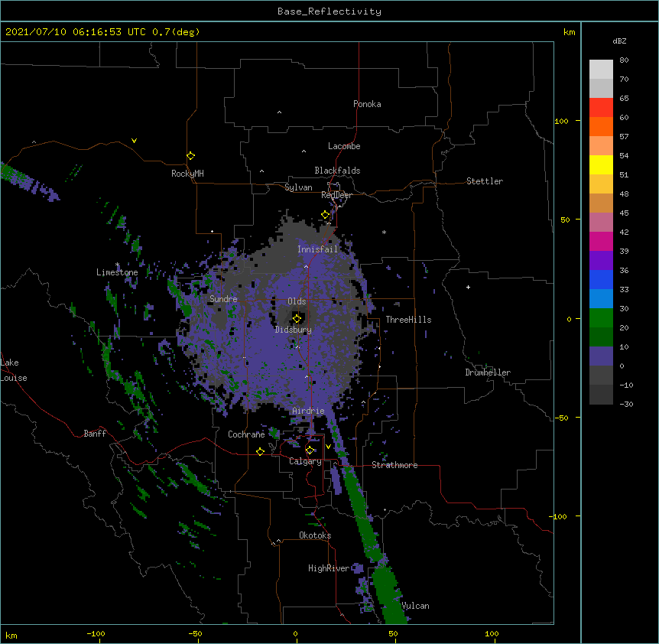Click the radar site marker near Didsbury
This screenshot has width=659, height=644.
point(297,318)
